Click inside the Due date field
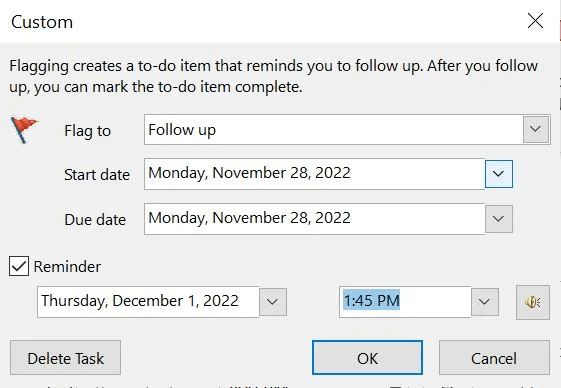This screenshot has width=561, height=388. (x=314, y=219)
